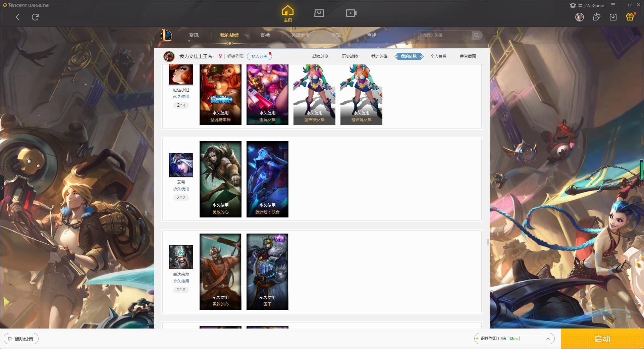Open the 战绩总览 sub-tab
This screenshot has height=349, width=644.
pos(320,56)
